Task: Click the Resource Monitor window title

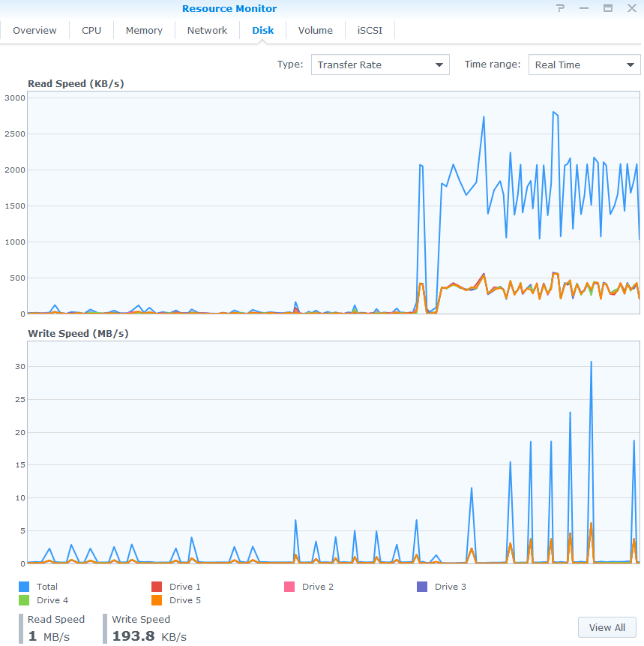Action: (x=229, y=9)
